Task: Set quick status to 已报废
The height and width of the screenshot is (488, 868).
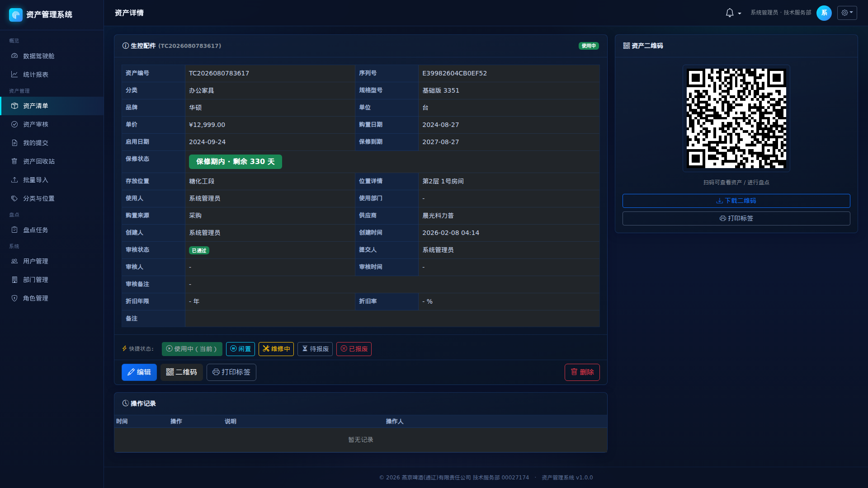Action: tap(354, 349)
